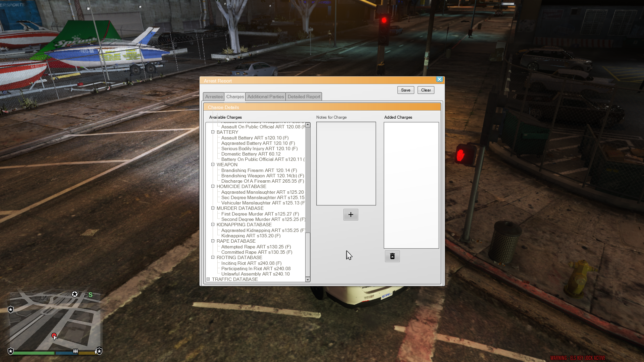Open the Detailed Report tab
Screen dimensions: 644x362
click(x=304, y=97)
